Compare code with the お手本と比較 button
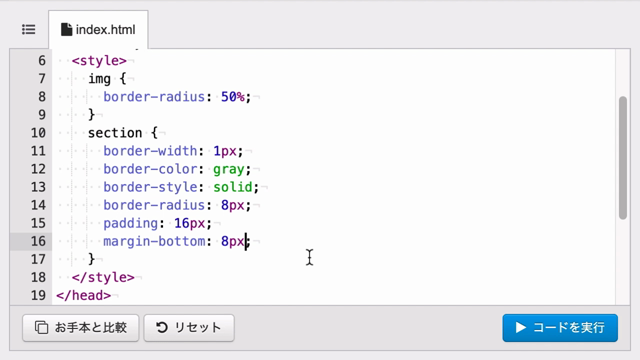 pos(80,327)
